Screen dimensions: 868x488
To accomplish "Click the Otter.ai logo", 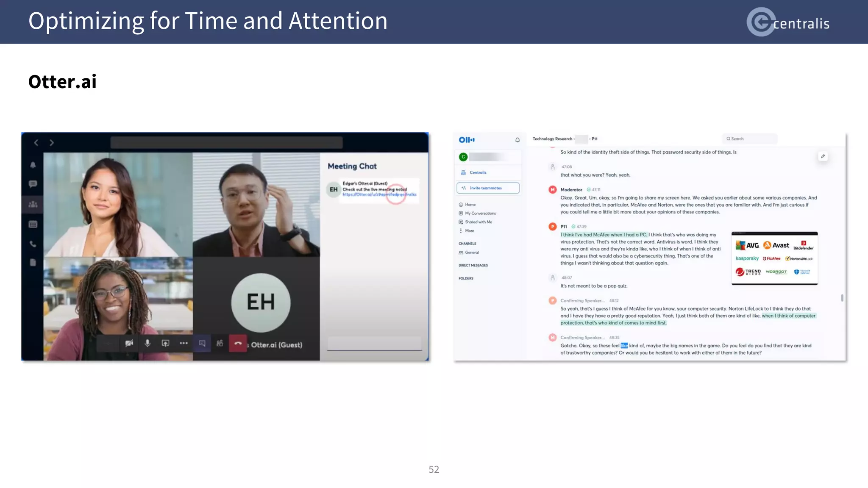I will [467, 140].
